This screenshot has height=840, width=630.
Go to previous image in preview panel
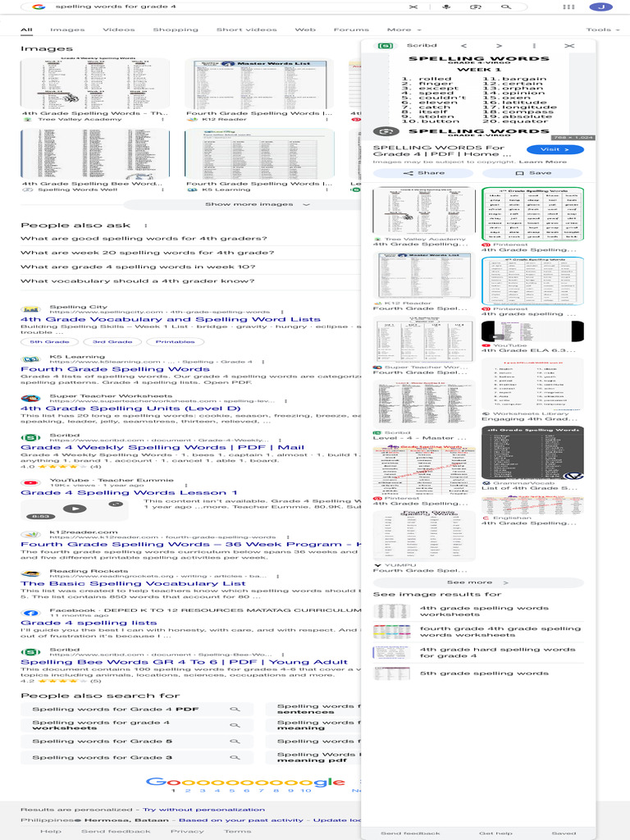[464, 46]
